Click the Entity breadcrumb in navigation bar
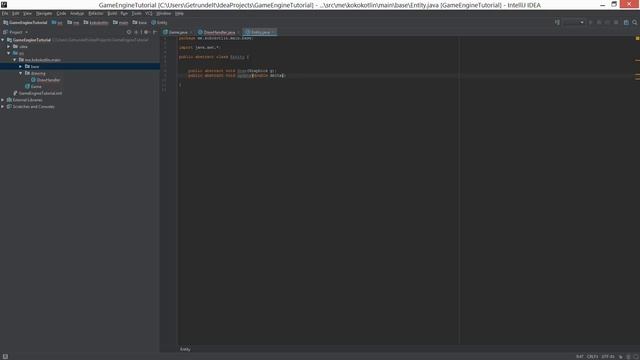The image size is (640, 360). click(x=159, y=22)
